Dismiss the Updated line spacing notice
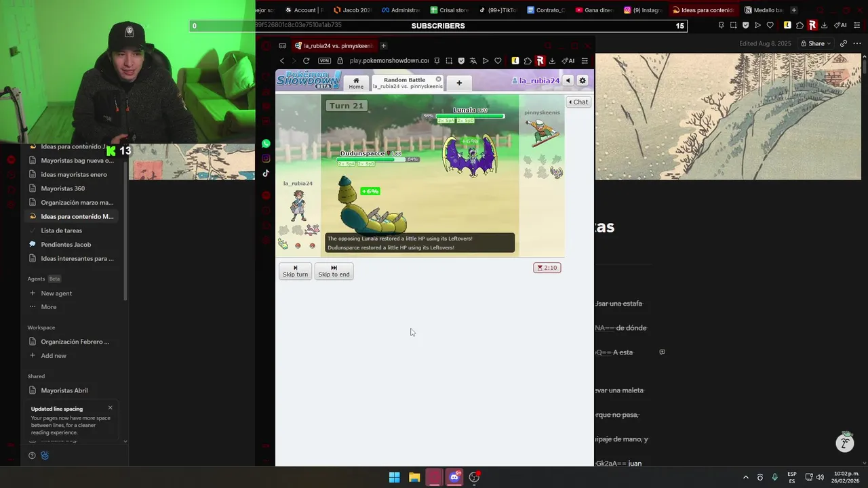This screenshot has height=488, width=868. 111,408
